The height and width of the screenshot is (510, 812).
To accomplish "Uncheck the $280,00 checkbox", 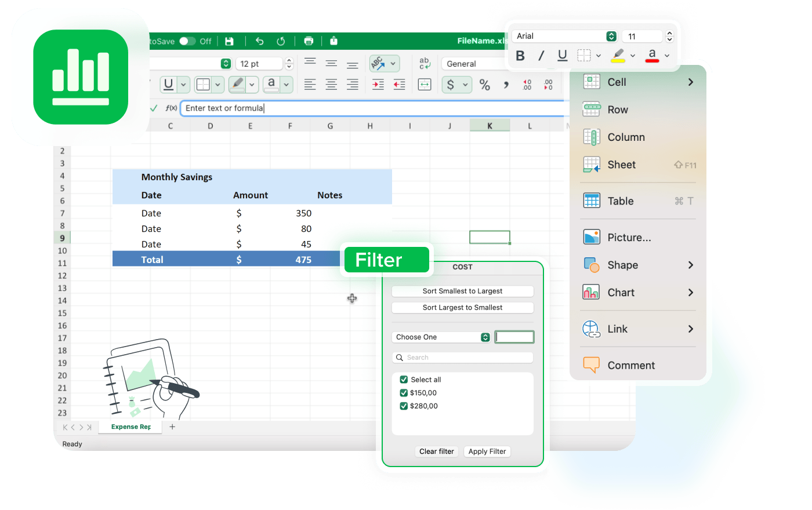I will point(404,406).
